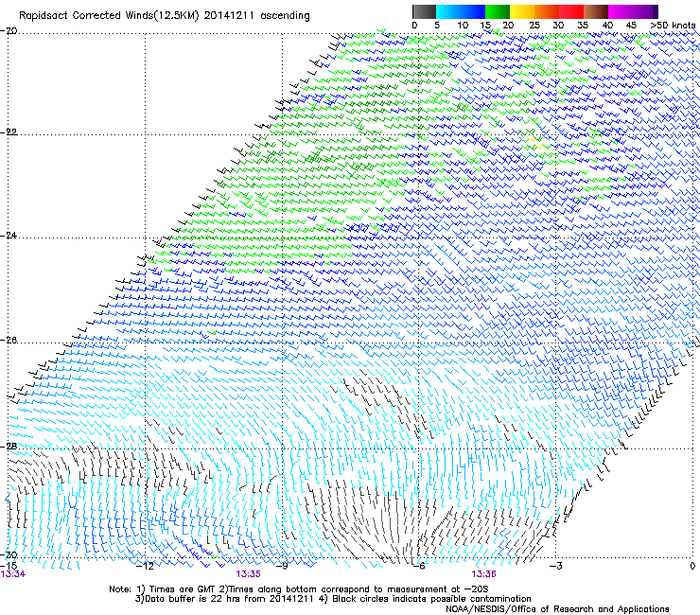Click the longitude label '-15'
The height and width of the screenshot is (615, 700).
(9, 566)
